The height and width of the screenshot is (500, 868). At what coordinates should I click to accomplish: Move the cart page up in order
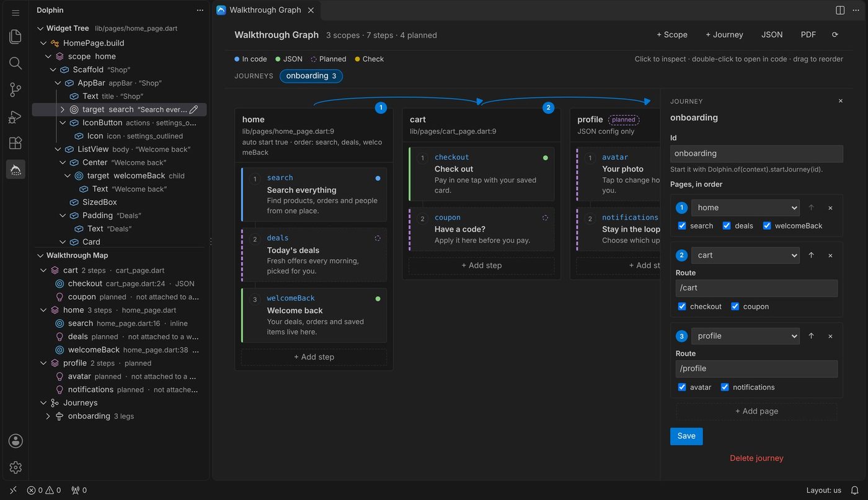pos(811,255)
